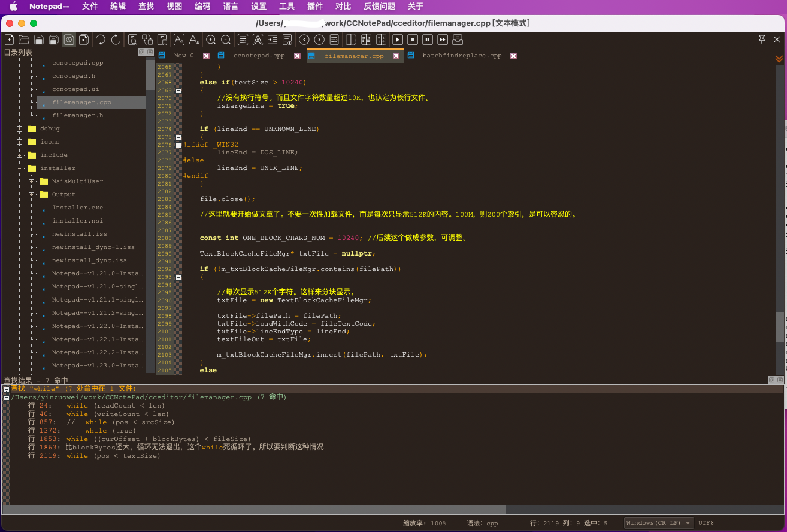
Task: Toggle the indent guide toolbar icon
Action: (x=273, y=39)
